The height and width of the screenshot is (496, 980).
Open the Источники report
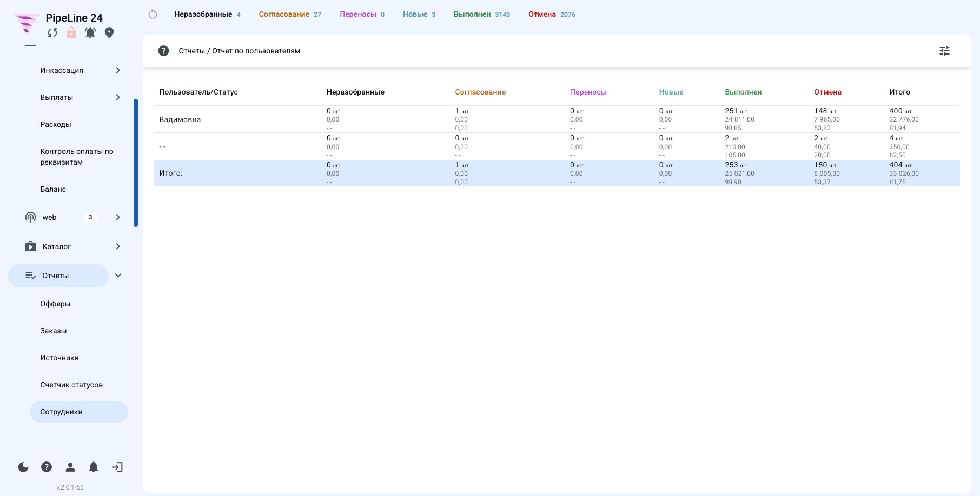(59, 358)
